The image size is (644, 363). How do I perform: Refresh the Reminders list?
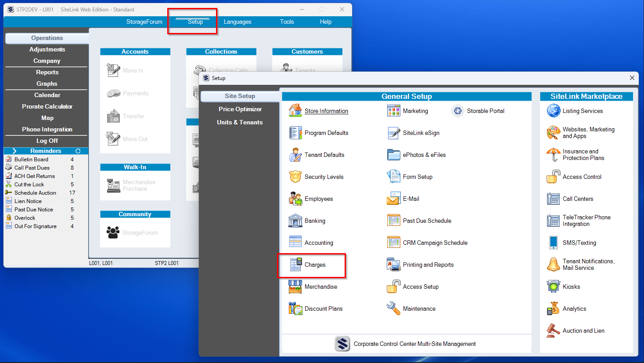click(x=78, y=151)
